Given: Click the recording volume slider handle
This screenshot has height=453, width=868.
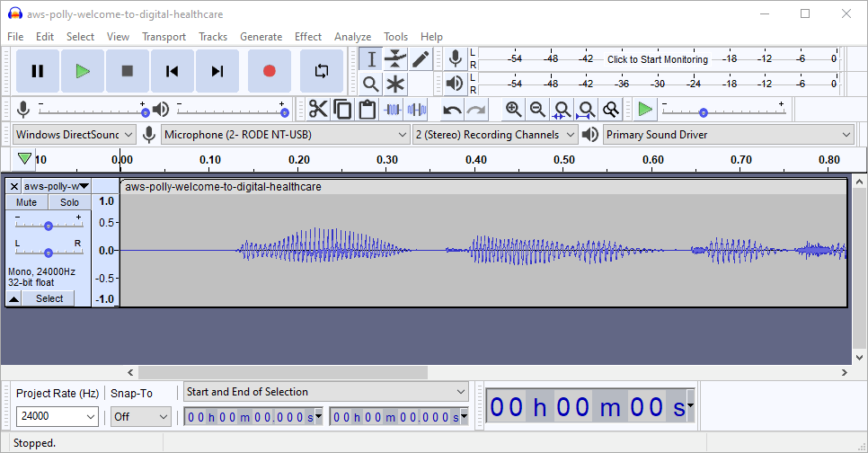Looking at the screenshot, I should (x=145, y=112).
